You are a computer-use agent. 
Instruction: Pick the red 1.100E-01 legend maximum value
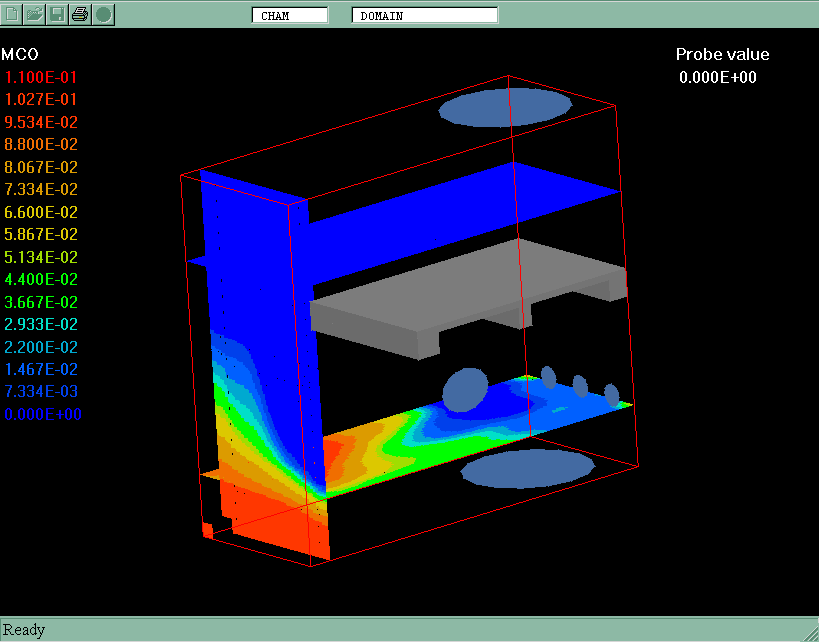pos(41,77)
